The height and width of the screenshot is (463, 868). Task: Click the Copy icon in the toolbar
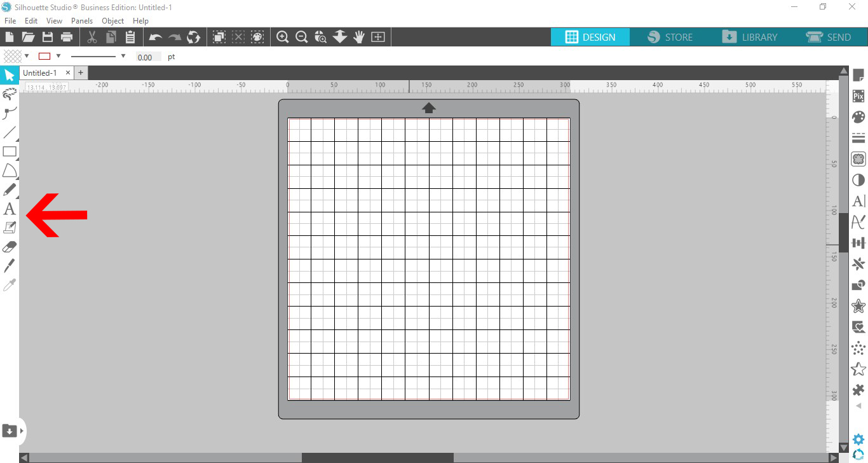pos(111,37)
